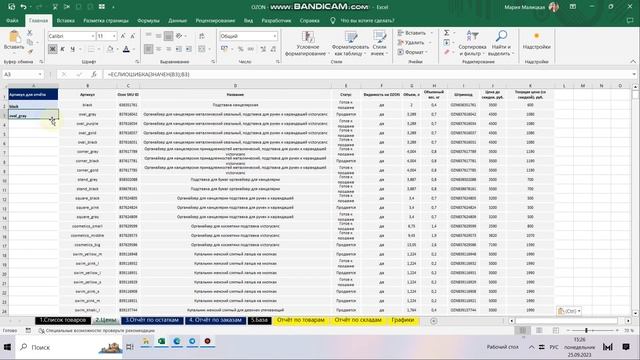Click the Excel icon in taskbar
The width and height of the screenshot is (640, 360).
pos(161,341)
